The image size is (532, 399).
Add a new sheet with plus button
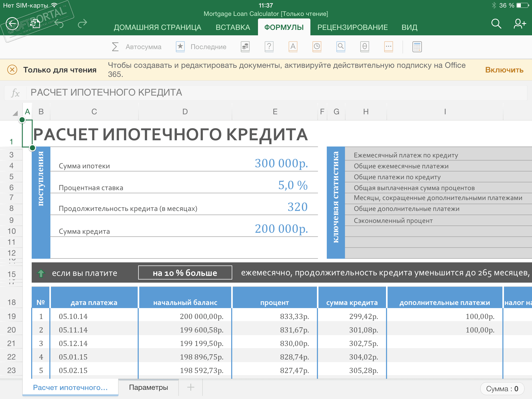pos(191,387)
